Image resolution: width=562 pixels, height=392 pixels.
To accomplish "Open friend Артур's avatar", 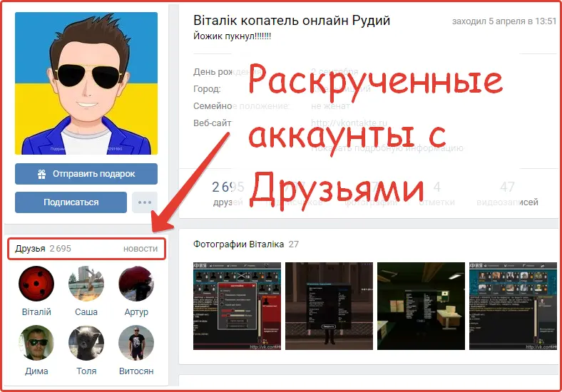I will point(136,284).
